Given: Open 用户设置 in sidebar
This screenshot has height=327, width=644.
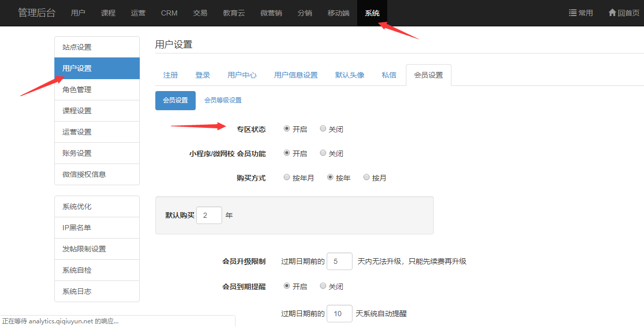Looking at the screenshot, I should tap(97, 68).
